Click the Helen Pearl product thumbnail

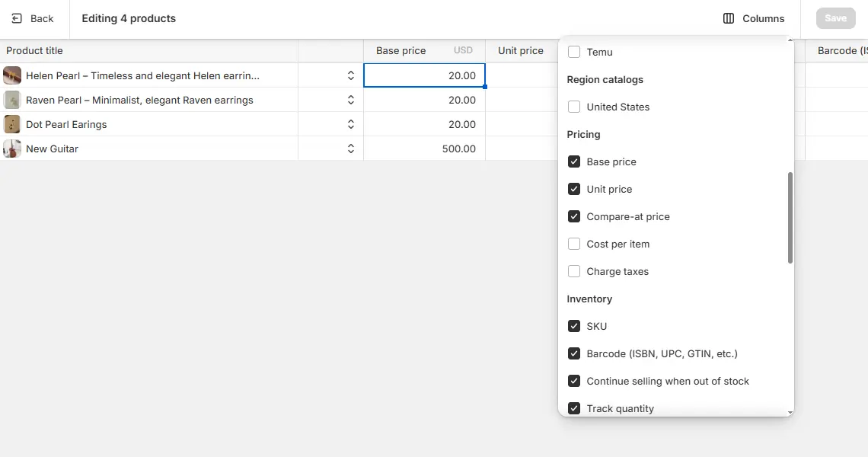tap(11, 75)
